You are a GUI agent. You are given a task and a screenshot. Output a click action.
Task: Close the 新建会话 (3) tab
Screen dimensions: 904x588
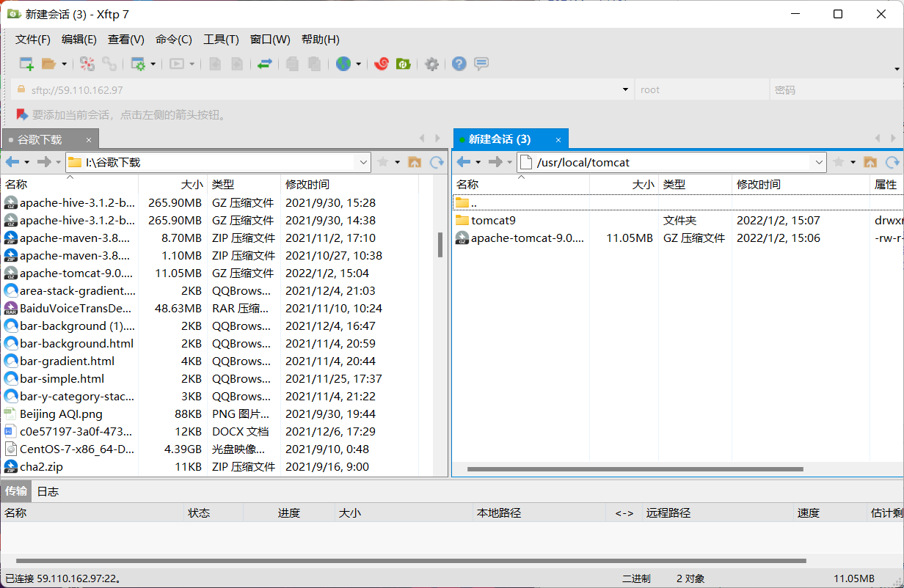click(x=558, y=140)
